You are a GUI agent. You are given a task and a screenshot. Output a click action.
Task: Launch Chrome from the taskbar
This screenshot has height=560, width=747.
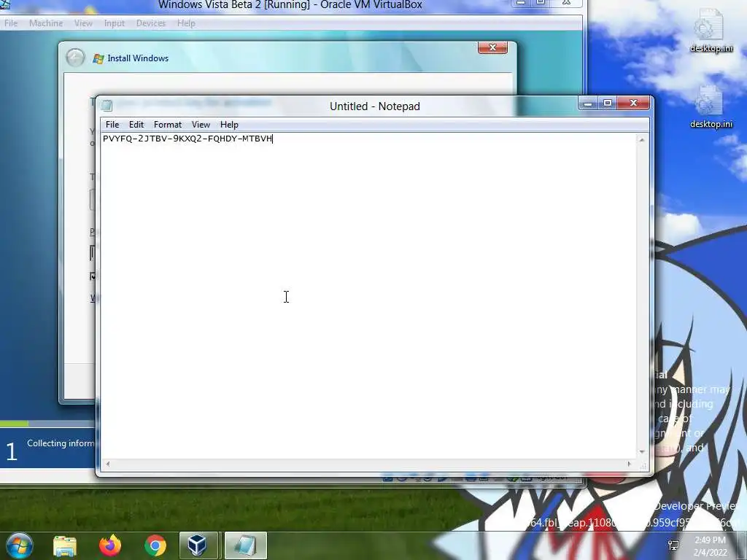click(155, 545)
